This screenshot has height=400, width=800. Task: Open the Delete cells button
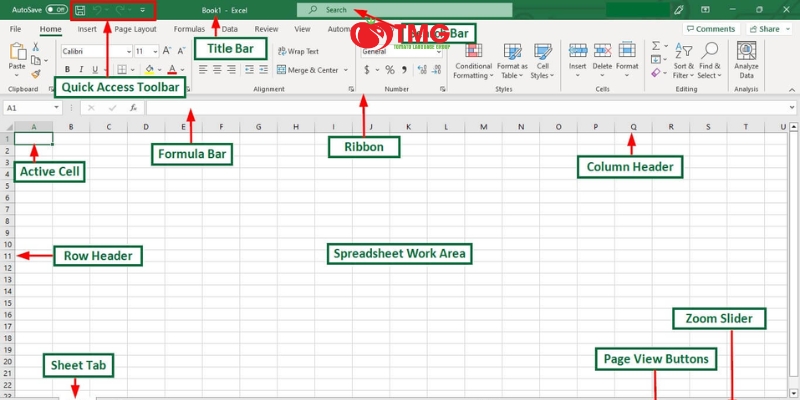tap(602, 61)
